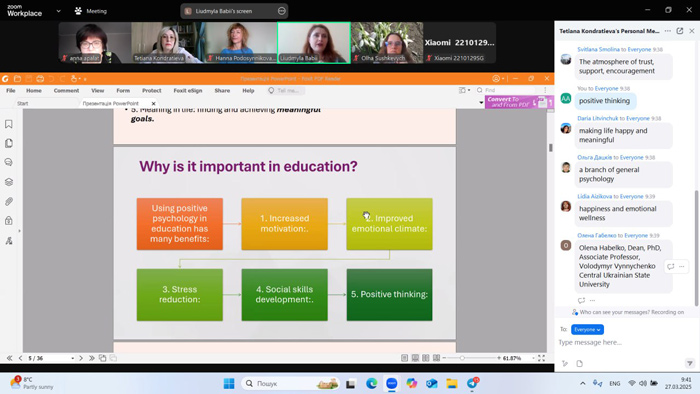This screenshot has width=700, height=394.
Task: Adjust the zoom level slider
Action: click(462, 358)
